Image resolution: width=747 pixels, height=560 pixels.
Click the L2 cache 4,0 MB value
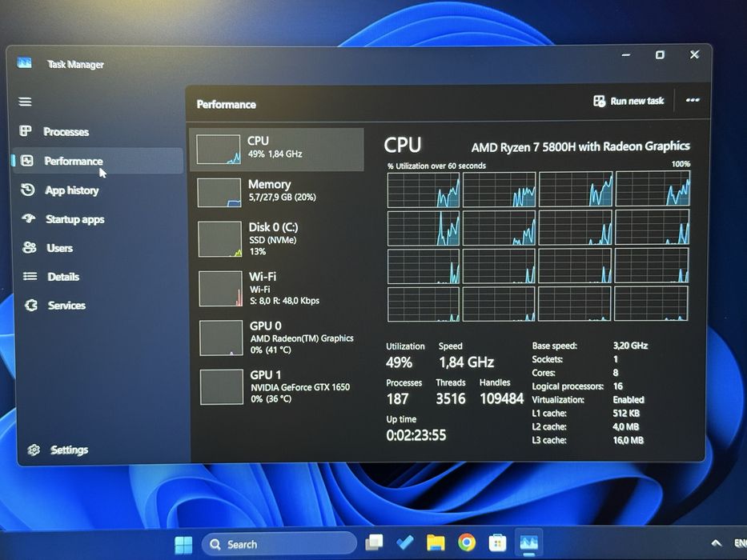click(x=625, y=426)
